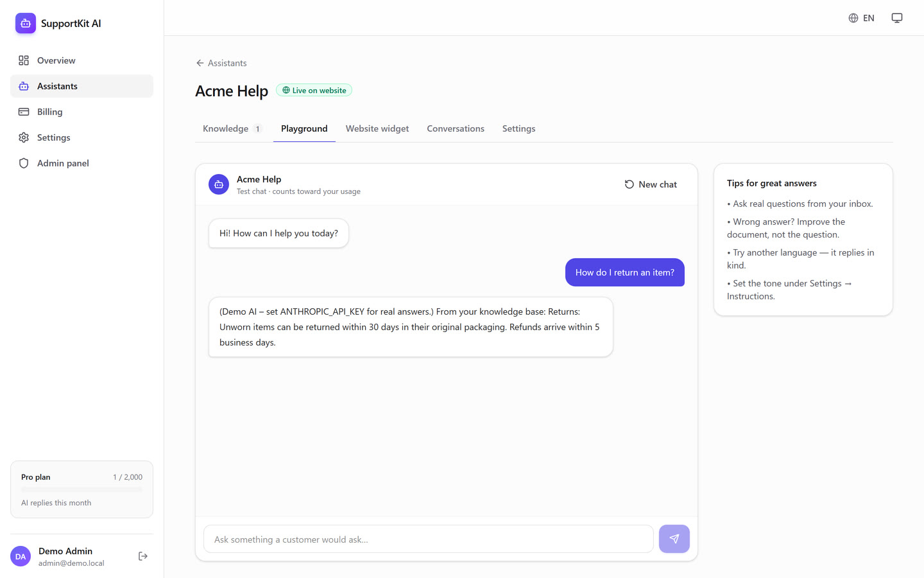Click the 'Tips for great answers' heading
Image resolution: width=924 pixels, height=578 pixels.
click(772, 183)
